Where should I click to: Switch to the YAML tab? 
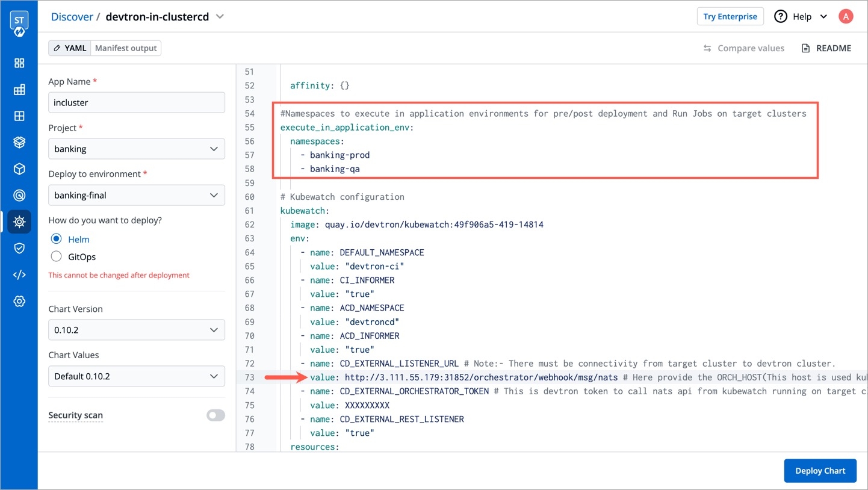(70, 48)
